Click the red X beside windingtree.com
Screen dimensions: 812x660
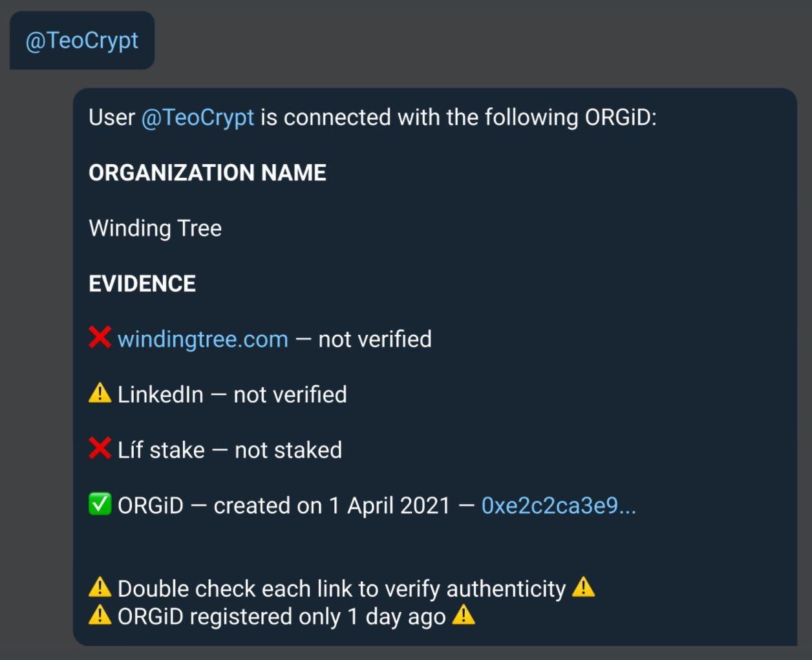pyautogui.click(x=100, y=337)
